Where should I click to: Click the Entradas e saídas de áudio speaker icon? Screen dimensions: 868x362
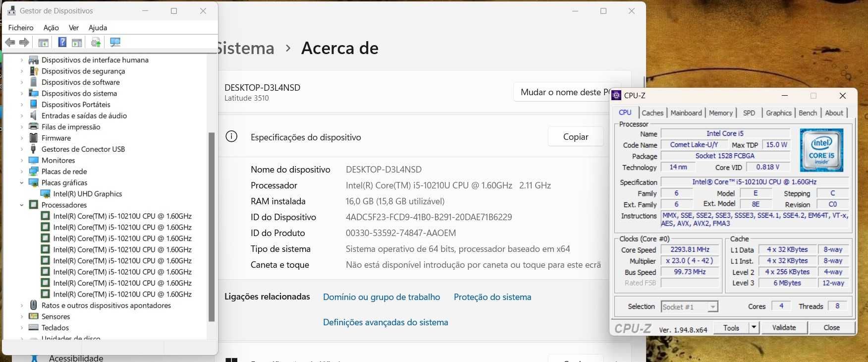pyautogui.click(x=34, y=116)
